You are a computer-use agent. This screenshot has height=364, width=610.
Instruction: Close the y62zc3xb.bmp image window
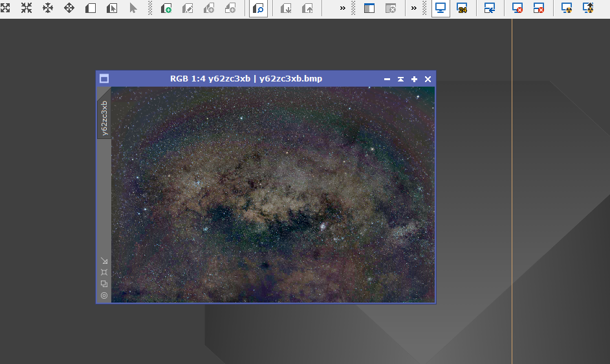[x=428, y=79]
